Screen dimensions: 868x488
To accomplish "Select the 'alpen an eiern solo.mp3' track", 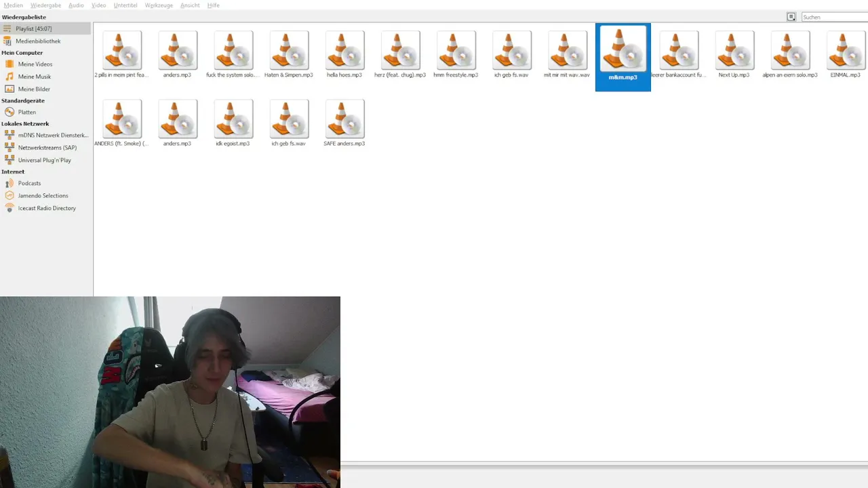I will pyautogui.click(x=789, y=55).
